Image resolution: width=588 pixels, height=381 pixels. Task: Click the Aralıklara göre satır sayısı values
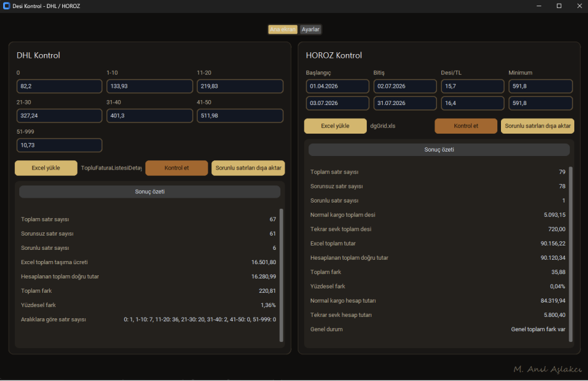pyautogui.click(x=200, y=319)
